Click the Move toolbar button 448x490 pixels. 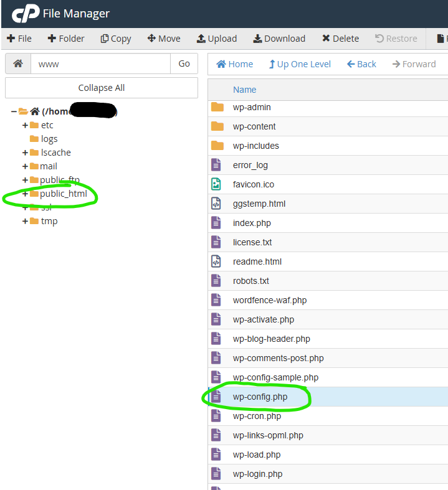(x=164, y=39)
